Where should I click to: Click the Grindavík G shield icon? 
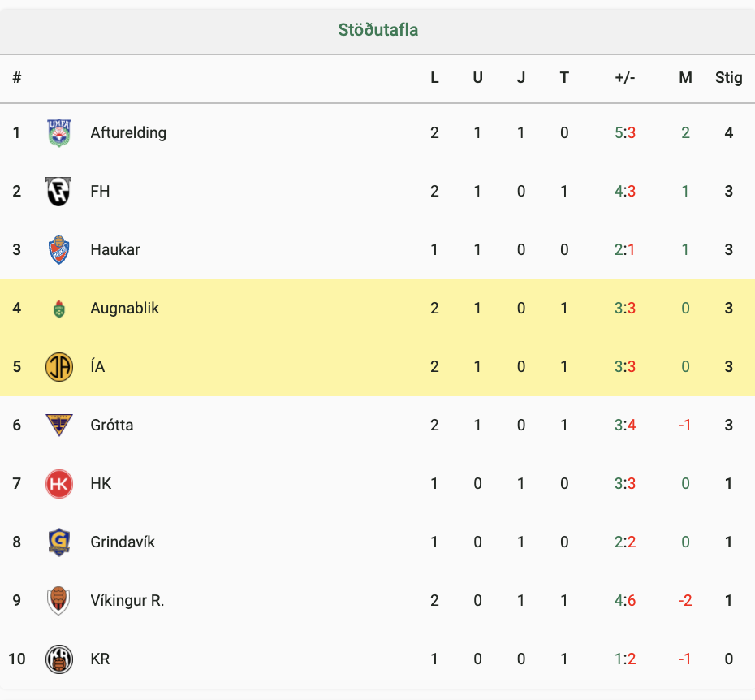tap(59, 542)
